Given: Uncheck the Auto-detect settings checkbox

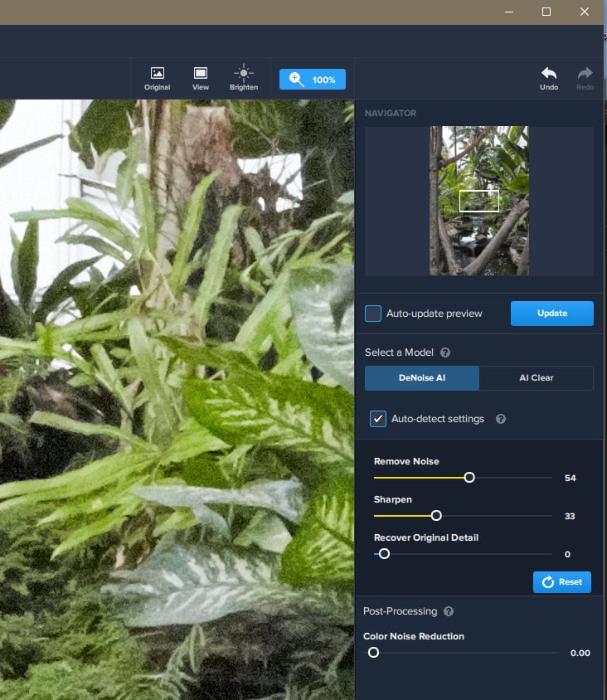Looking at the screenshot, I should (x=378, y=419).
